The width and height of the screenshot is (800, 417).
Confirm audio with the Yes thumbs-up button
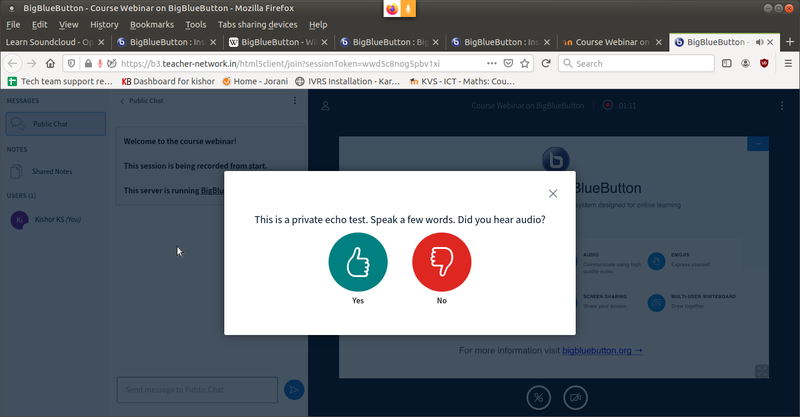click(358, 262)
